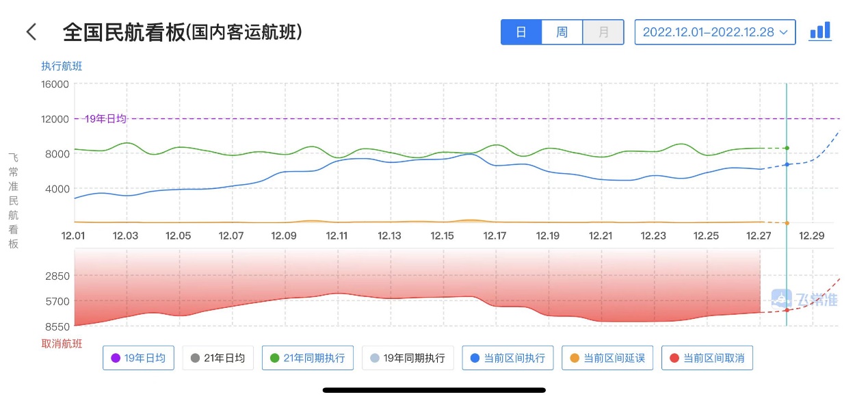Toggle the 当前区间取消 legend button
Screen dimensions: 868x401
click(x=707, y=358)
